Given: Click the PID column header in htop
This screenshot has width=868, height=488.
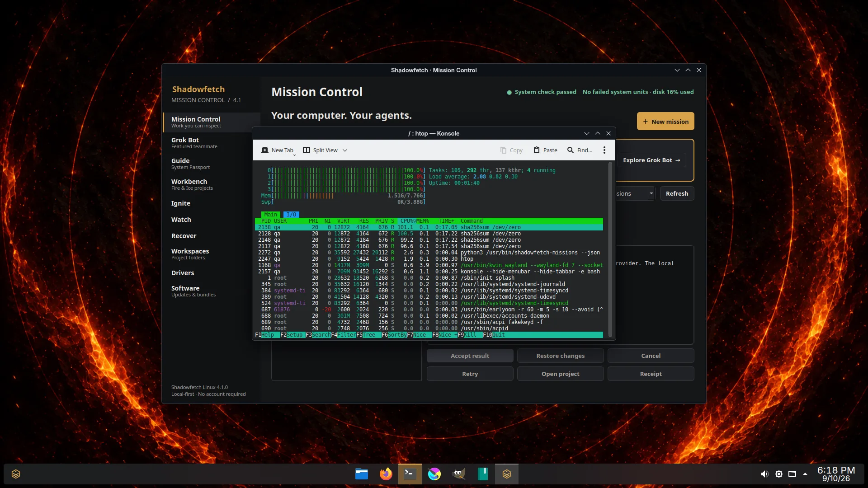Looking at the screenshot, I should pos(266,221).
